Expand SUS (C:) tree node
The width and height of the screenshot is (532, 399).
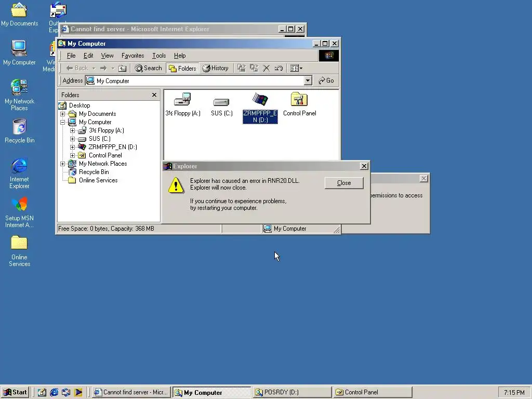point(73,139)
